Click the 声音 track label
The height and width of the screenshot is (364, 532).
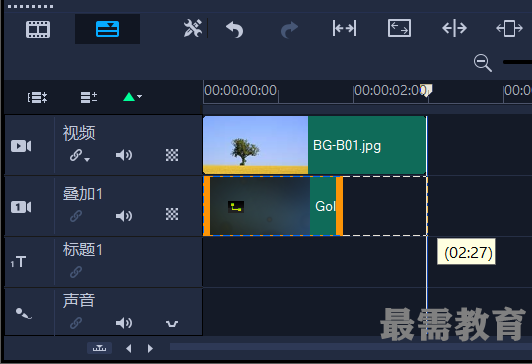coord(79,301)
